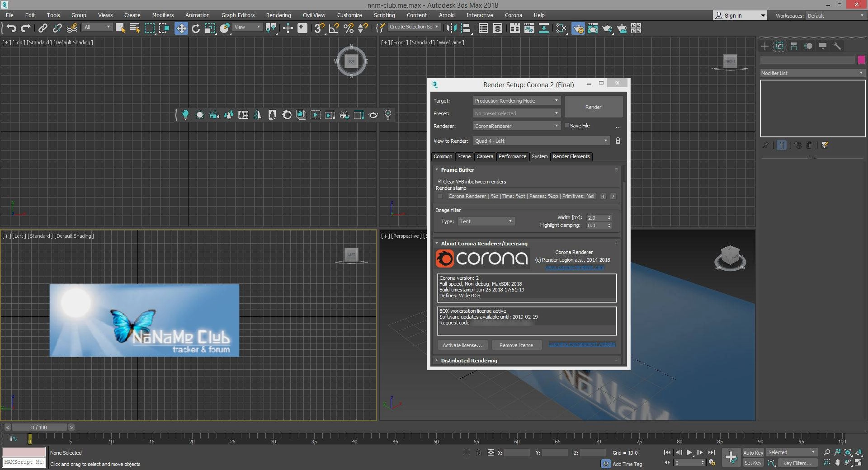
Task: Toggle Set Key mode
Action: point(753,463)
